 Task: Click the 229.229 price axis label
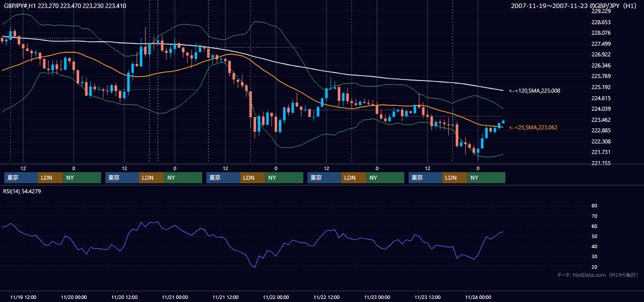coord(601,11)
